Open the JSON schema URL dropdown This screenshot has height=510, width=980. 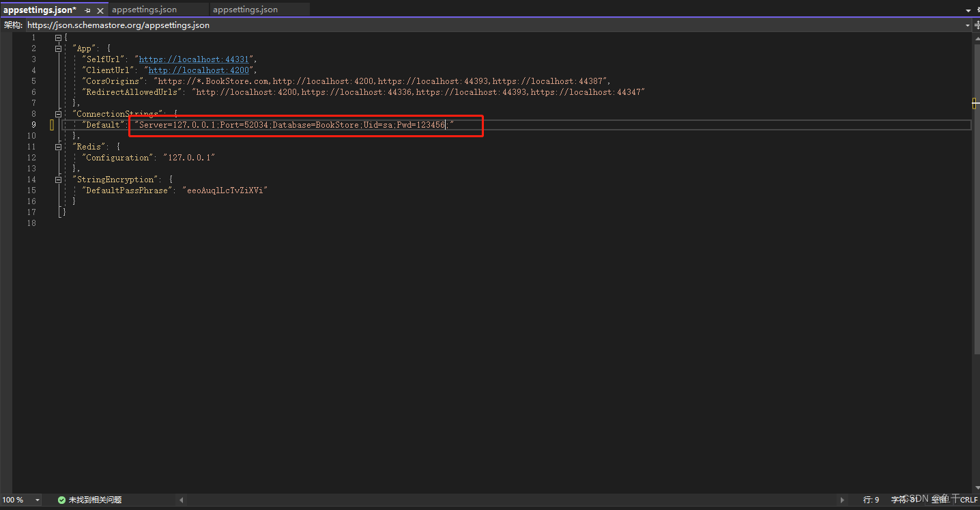click(x=968, y=25)
